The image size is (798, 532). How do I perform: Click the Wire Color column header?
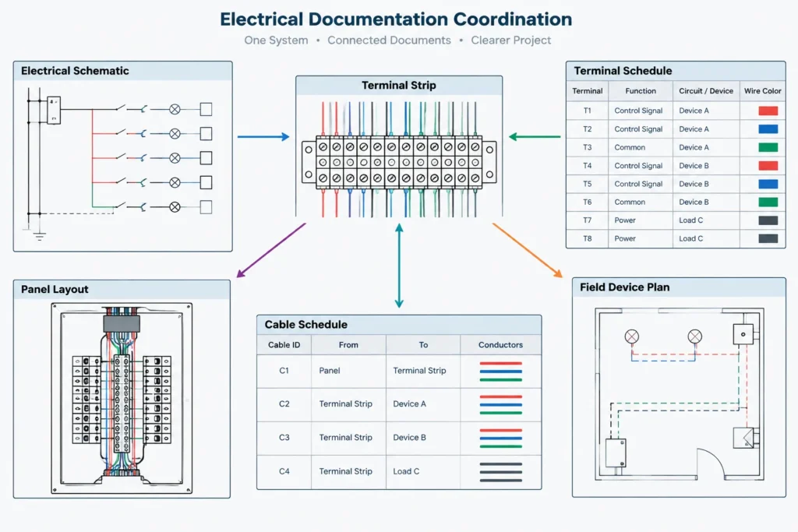pos(762,91)
